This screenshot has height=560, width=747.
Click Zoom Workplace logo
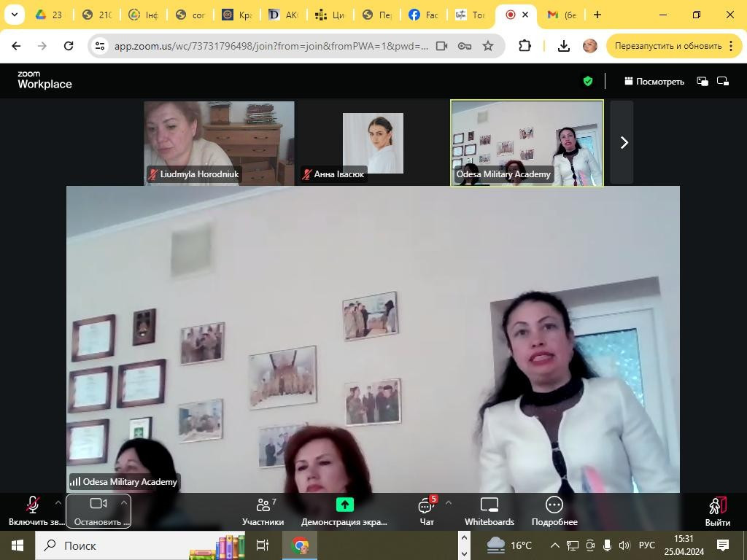pyautogui.click(x=44, y=80)
